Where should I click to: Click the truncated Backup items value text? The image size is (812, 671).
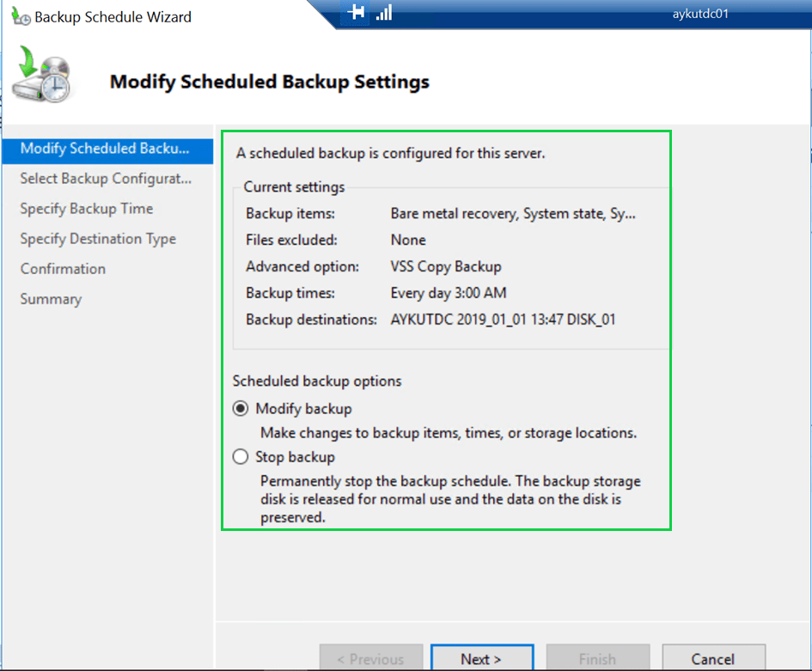(513, 214)
